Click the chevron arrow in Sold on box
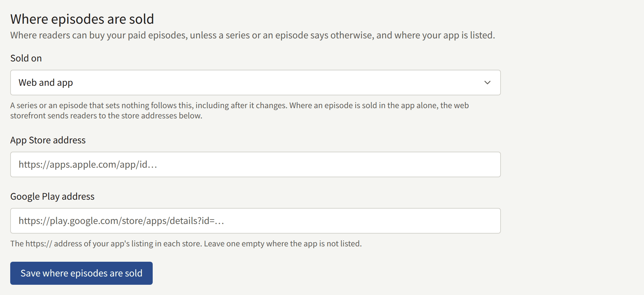Image resolution: width=644 pixels, height=295 pixels. coord(487,83)
